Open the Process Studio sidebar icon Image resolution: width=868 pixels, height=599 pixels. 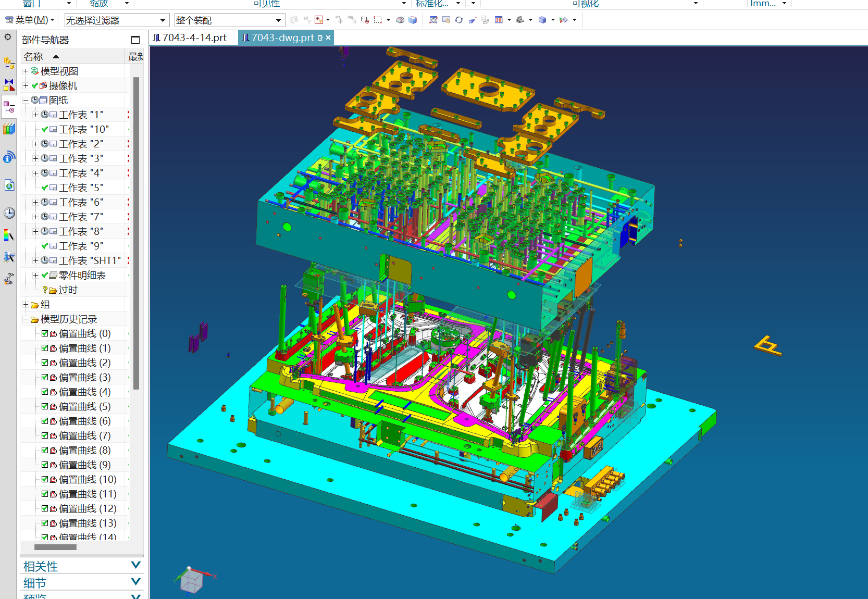[9, 257]
